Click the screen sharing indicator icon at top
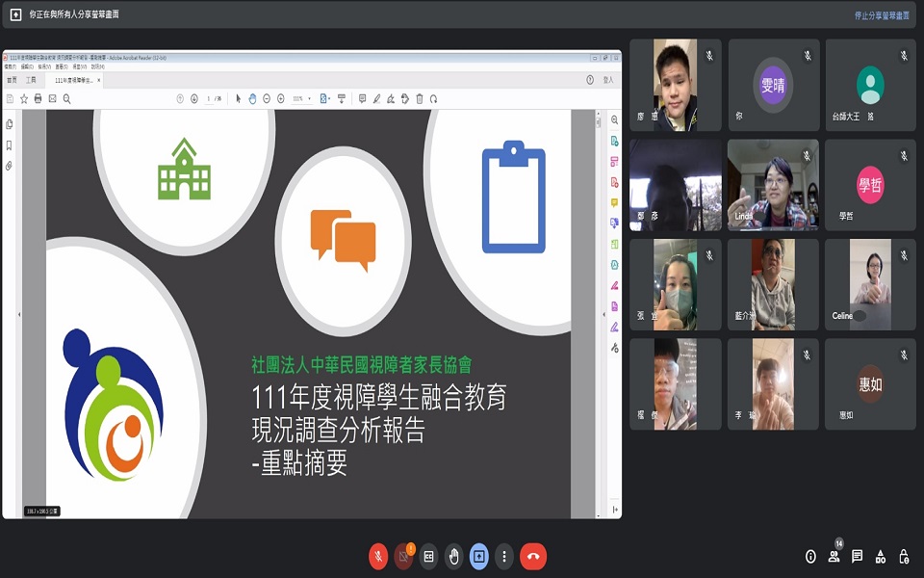The width and height of the screenshot is (924, 578). point(16,14)
